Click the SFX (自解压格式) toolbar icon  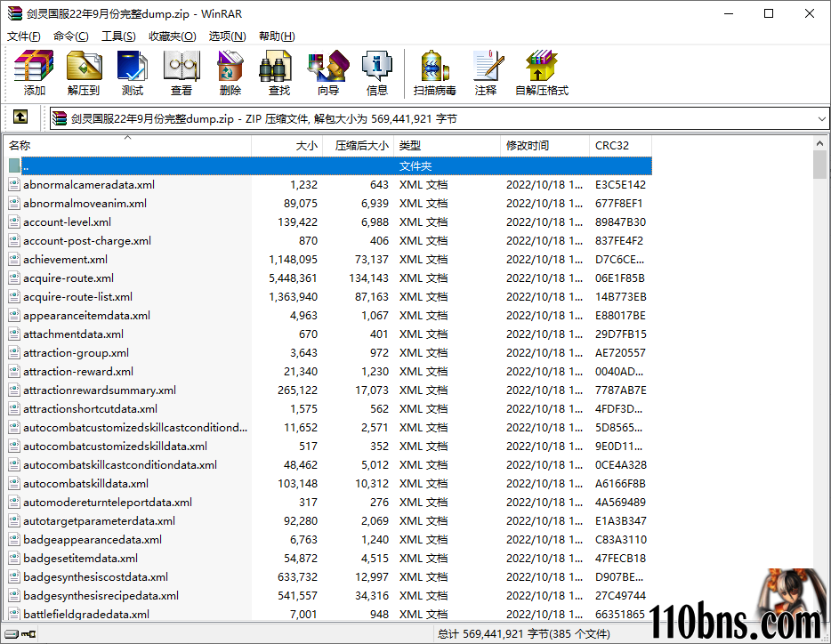pos(542,73)
